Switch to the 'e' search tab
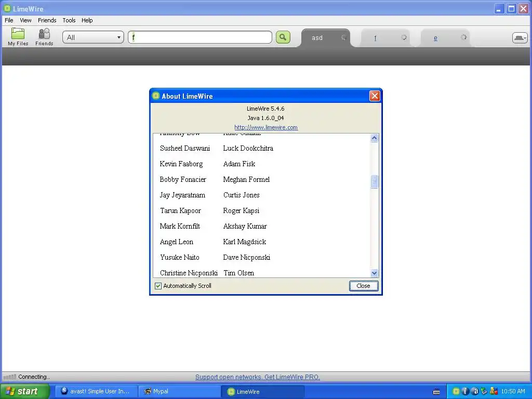 point(435,38)
